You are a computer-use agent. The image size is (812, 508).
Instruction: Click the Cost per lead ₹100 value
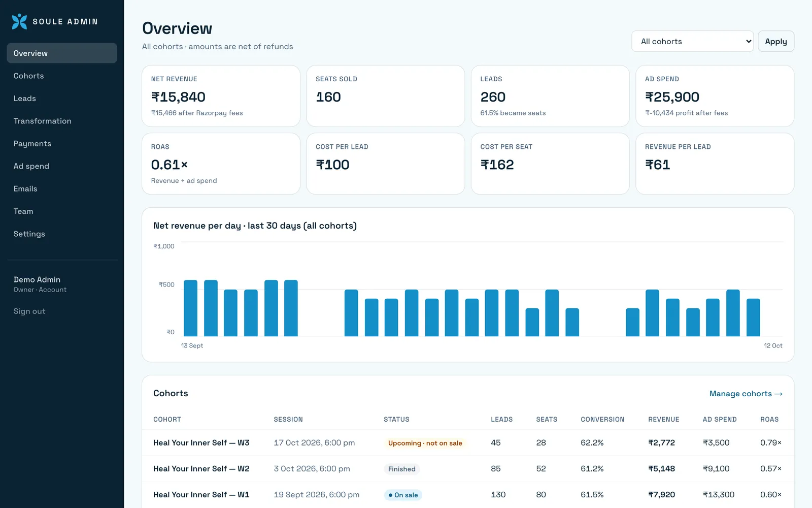click(332, 165)
